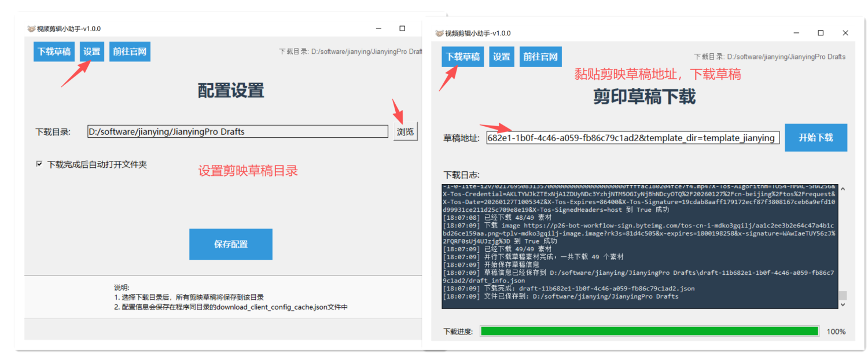Click the 下载目录 path input field

point(238,131)
